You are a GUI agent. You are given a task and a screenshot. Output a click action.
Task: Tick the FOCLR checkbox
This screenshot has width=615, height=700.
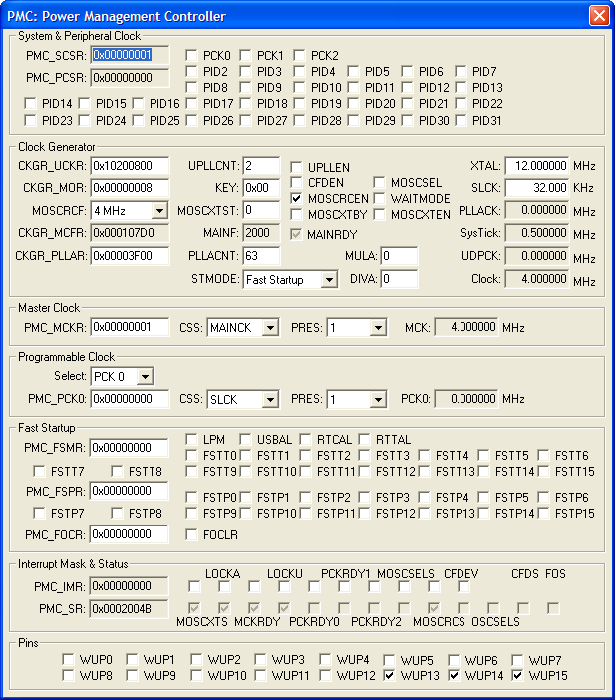pos(191,534)
